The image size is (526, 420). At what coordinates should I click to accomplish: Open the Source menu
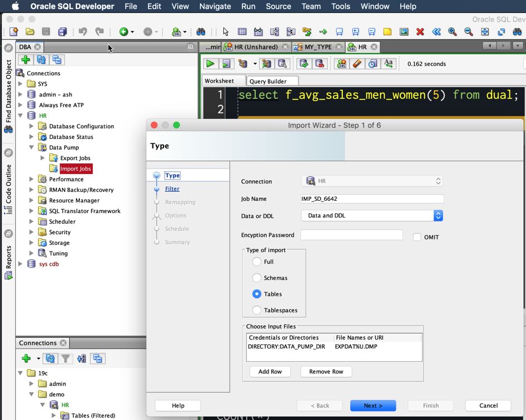[x=279, y=6]
